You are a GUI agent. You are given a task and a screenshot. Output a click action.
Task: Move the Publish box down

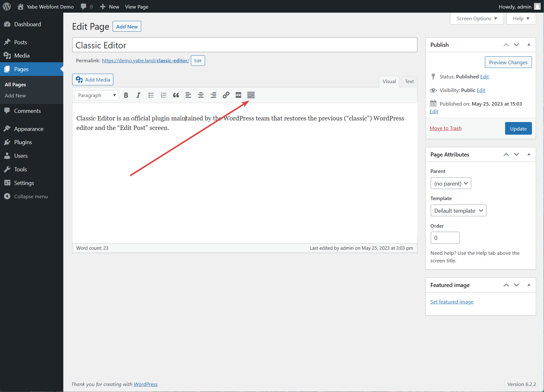516,45
